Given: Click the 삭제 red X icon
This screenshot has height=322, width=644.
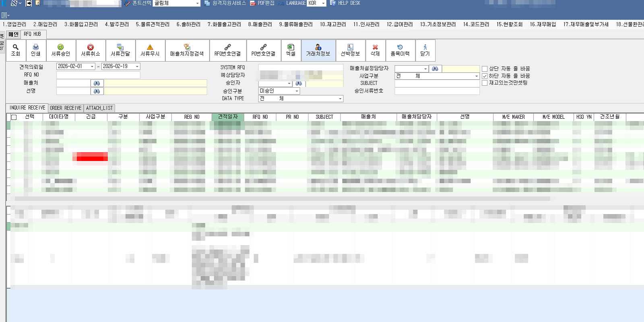Looking at the screenshot, I should click(x=375, y=47).
